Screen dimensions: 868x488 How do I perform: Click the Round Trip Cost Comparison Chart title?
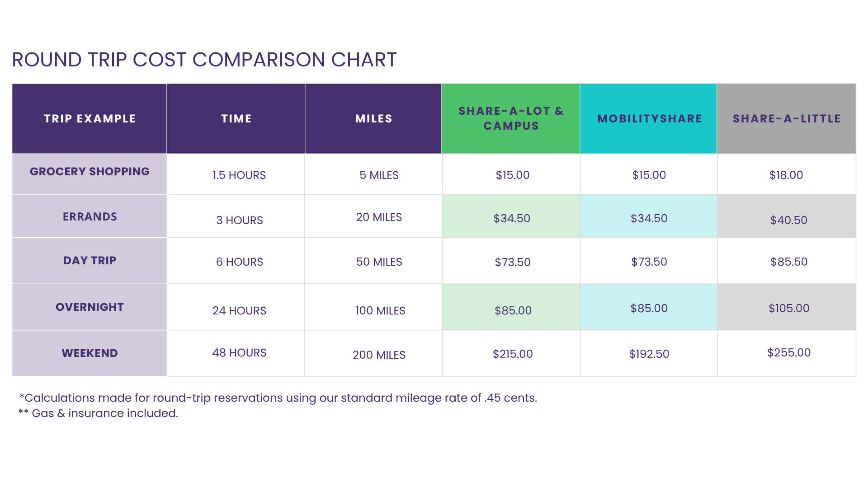204,60
